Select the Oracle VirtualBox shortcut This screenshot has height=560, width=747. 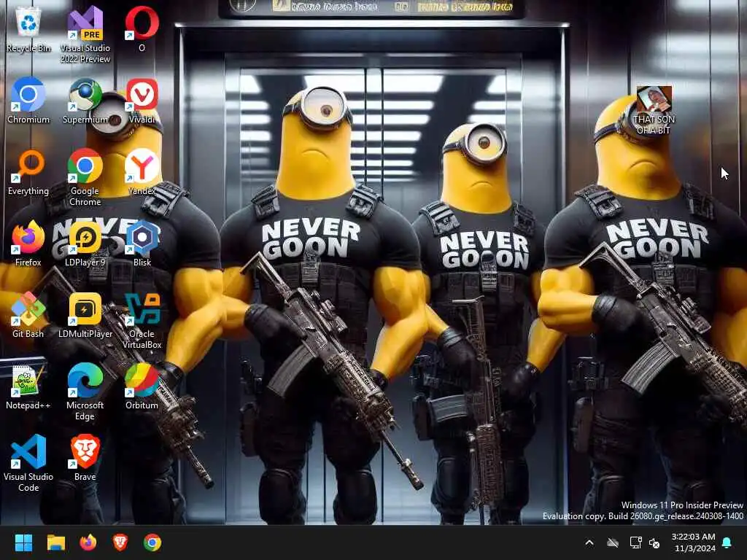(142, 321)
